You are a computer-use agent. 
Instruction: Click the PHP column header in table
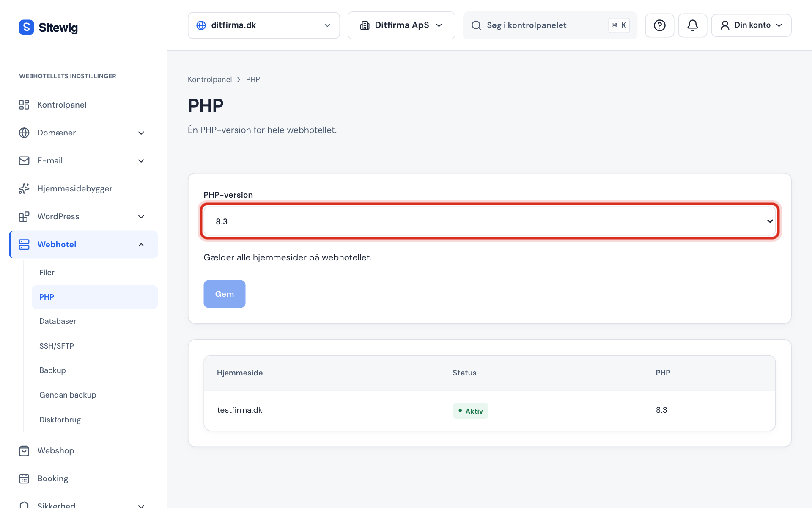(x=663, y=373)
